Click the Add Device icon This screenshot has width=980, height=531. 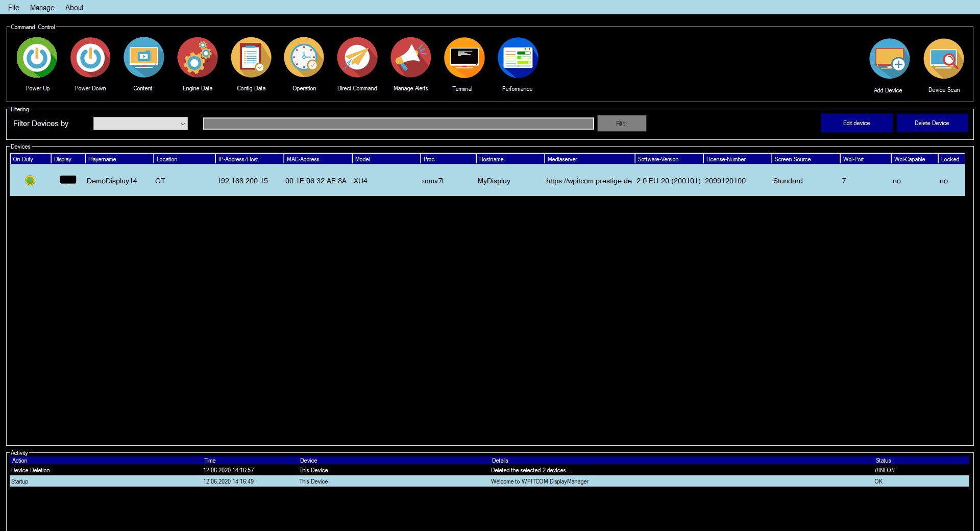(x=889, y=59)
